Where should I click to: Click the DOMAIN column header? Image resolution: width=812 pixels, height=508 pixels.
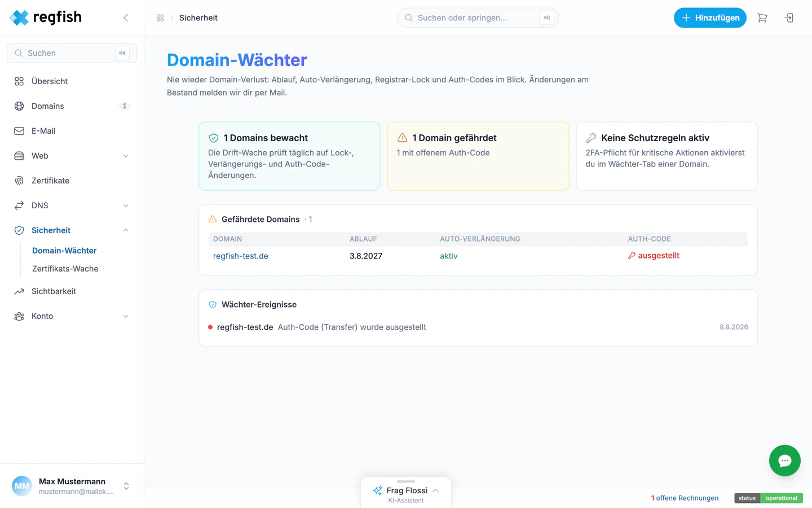tap(228, 239)
